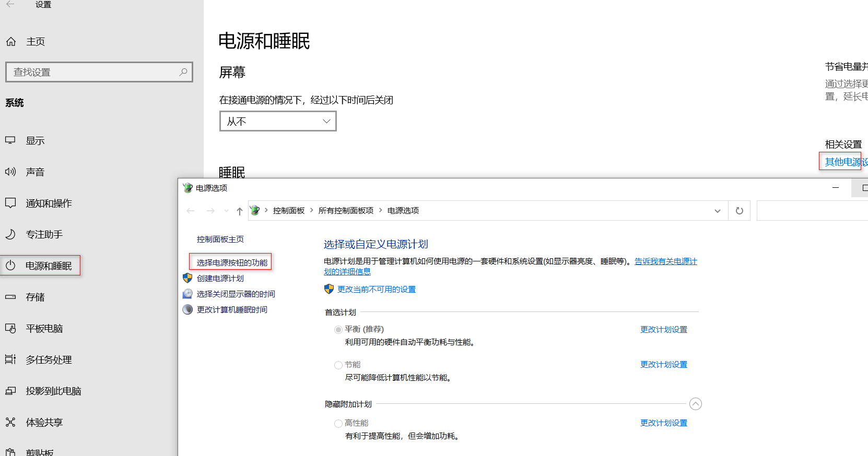Click the speaker icon beside 声音
868x456 pixels.
coord(10,172)
